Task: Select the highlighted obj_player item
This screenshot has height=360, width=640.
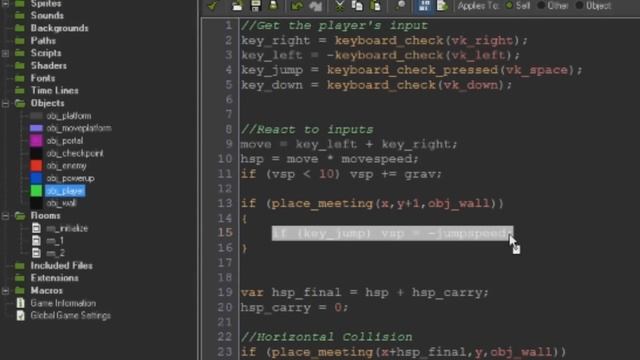Action: [x=65, y=191]
